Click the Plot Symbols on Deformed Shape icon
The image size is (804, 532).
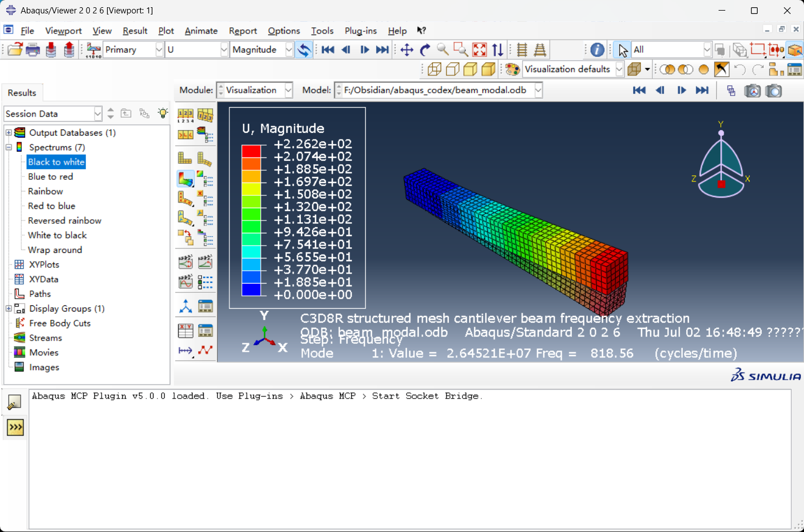185,198
